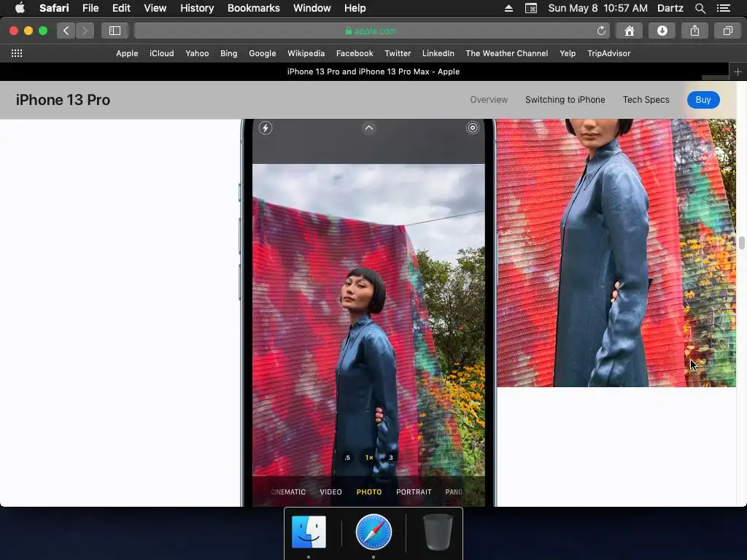
Task: Select the .5 zoom level
Action: coord(347,457)
